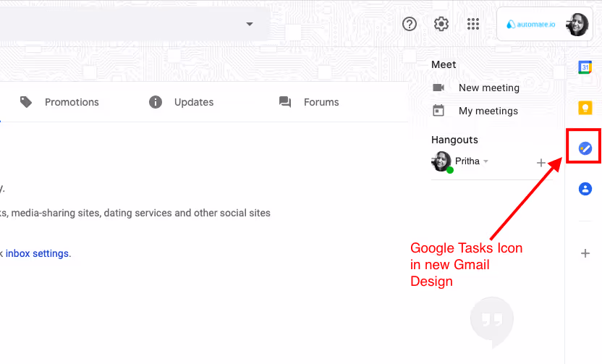Open the Settings gear icon
This screenshot has height=364, width=602.
click(441, 24)
